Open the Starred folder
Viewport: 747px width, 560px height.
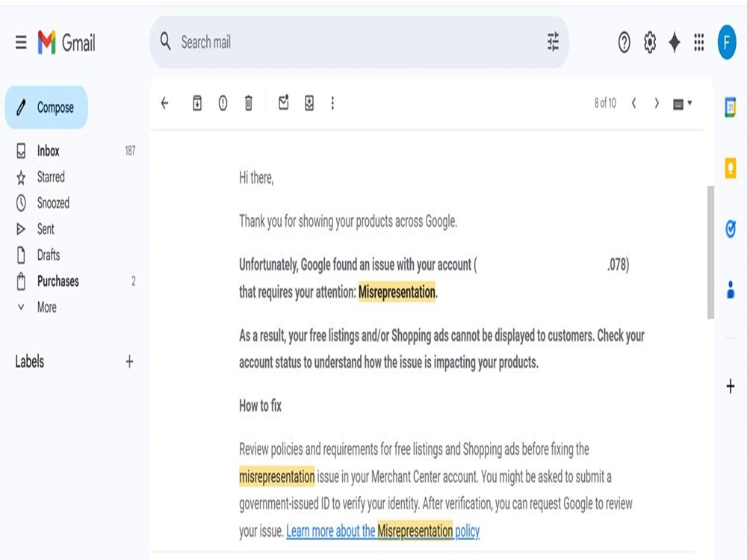51,177
